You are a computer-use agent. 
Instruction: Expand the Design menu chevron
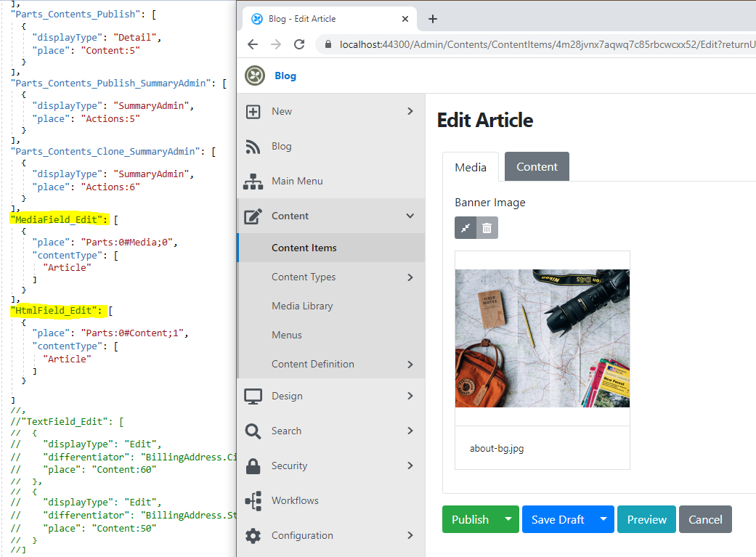pos(410,396)
